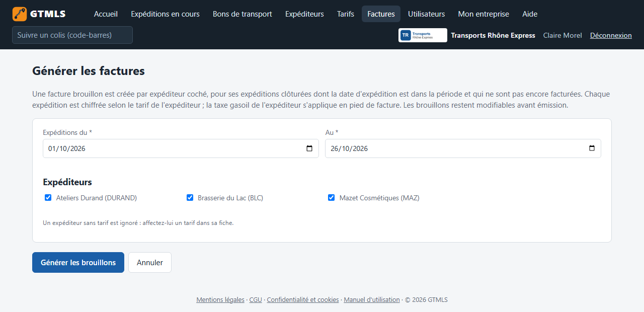Click the 'Au' end date field
This screenshot has width=644, height=312.
tap(463, 148)
